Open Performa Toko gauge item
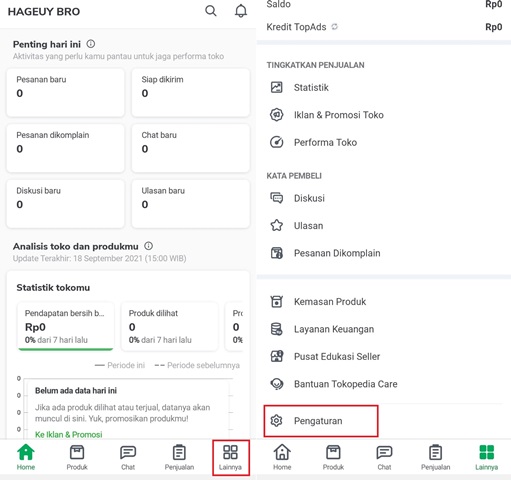The width and height of the screenshot is (511, 480). pos(383,142)
